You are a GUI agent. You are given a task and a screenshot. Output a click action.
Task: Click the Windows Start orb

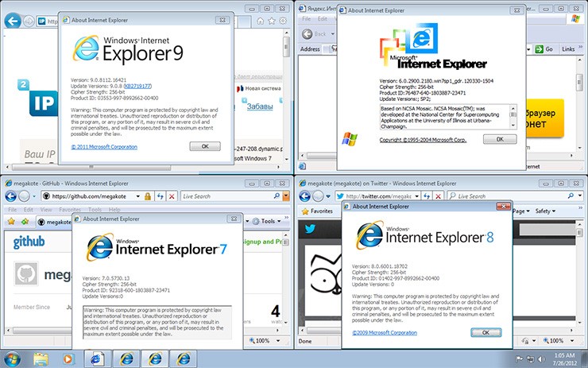coord(12,359)
